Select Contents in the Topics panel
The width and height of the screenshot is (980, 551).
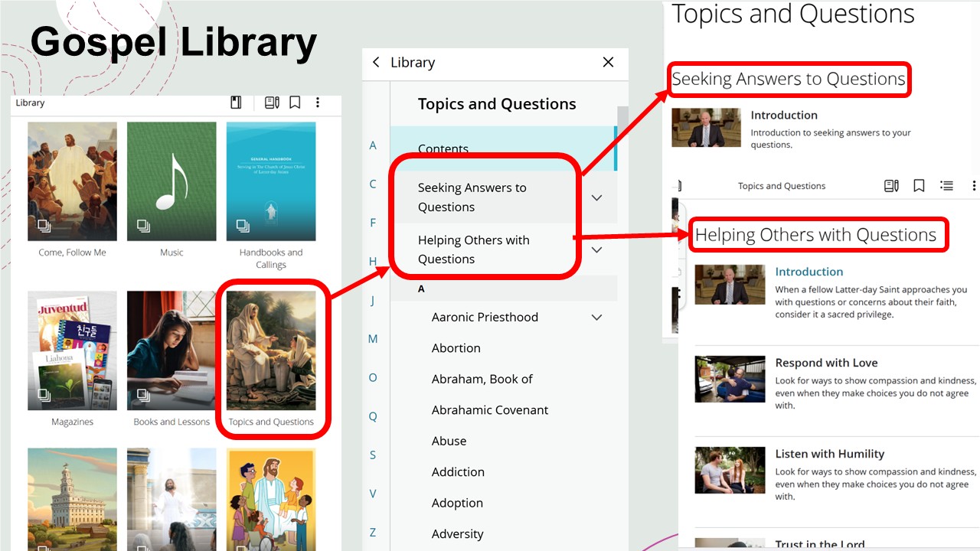(443, 149)
